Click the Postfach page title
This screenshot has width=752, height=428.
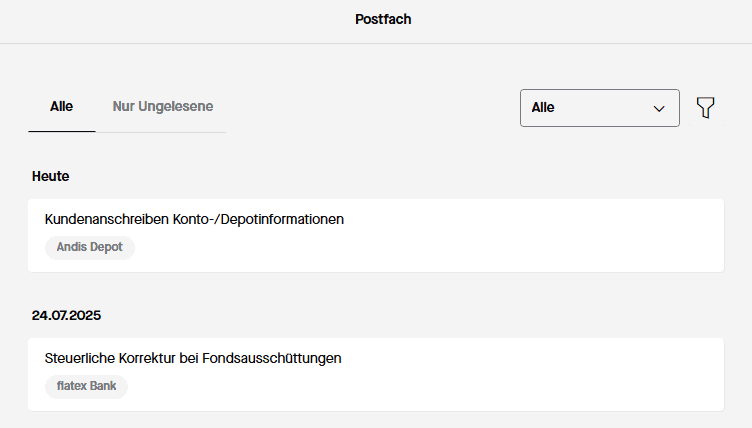pos(383,19)
